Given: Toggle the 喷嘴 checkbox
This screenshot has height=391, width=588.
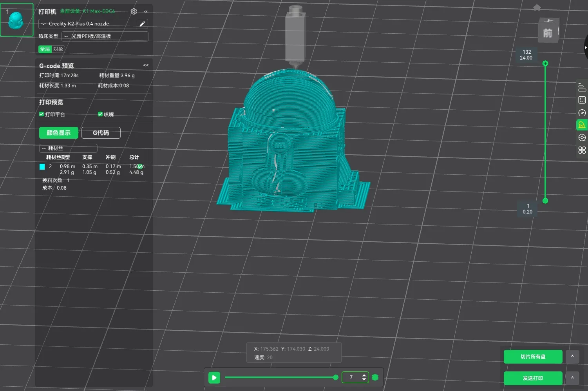Looking at the screenshot, I should point(100,114).
